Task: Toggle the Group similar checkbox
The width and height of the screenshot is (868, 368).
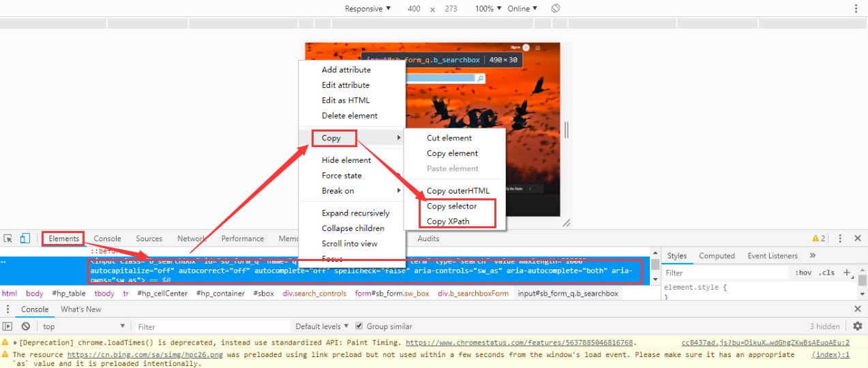Action: pos(359,326)
